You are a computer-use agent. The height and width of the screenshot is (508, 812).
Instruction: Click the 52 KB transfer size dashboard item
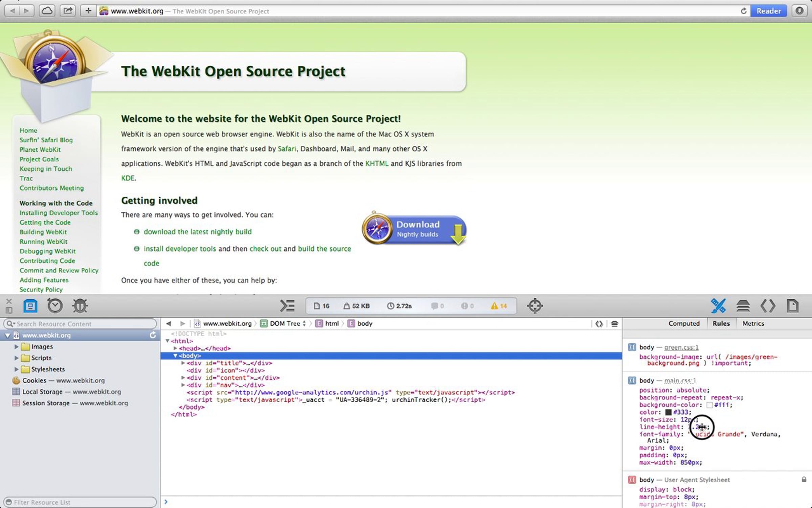pyautogui.click(x=357, y=306)
